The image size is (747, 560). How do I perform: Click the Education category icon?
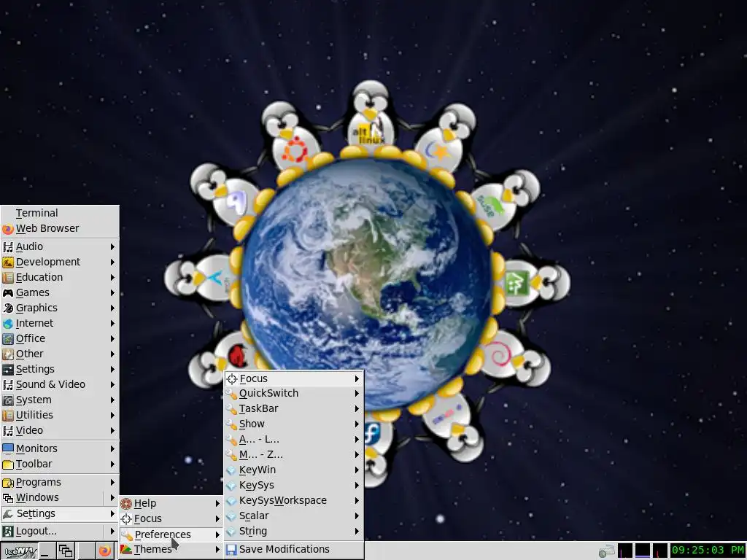point(7,277)
